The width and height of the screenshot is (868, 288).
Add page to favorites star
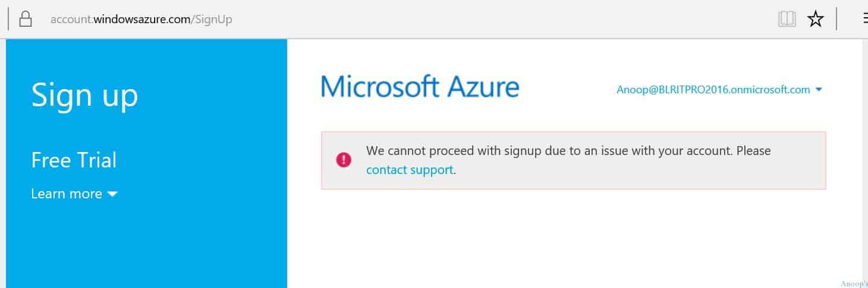click(x=815, y=19)
